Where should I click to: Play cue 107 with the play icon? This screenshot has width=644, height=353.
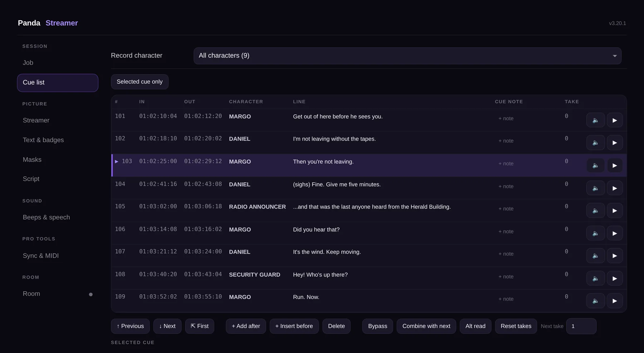click(615, 256)
